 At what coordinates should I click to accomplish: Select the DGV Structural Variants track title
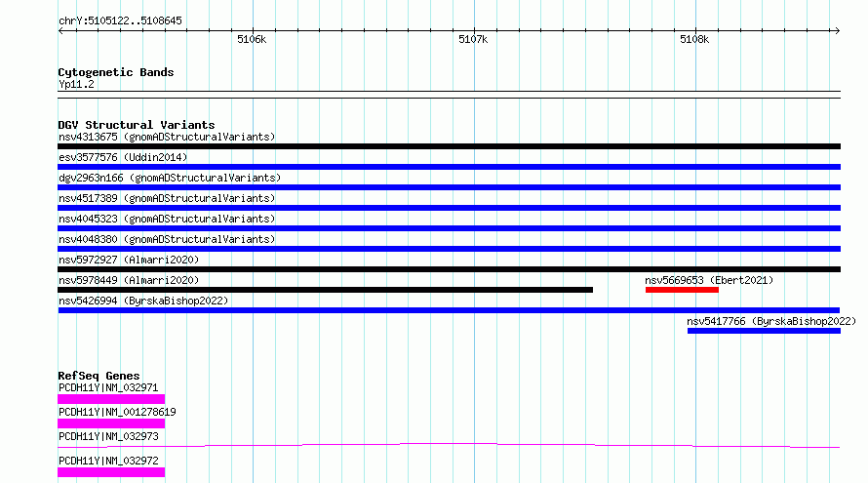[x=137, y=125]
